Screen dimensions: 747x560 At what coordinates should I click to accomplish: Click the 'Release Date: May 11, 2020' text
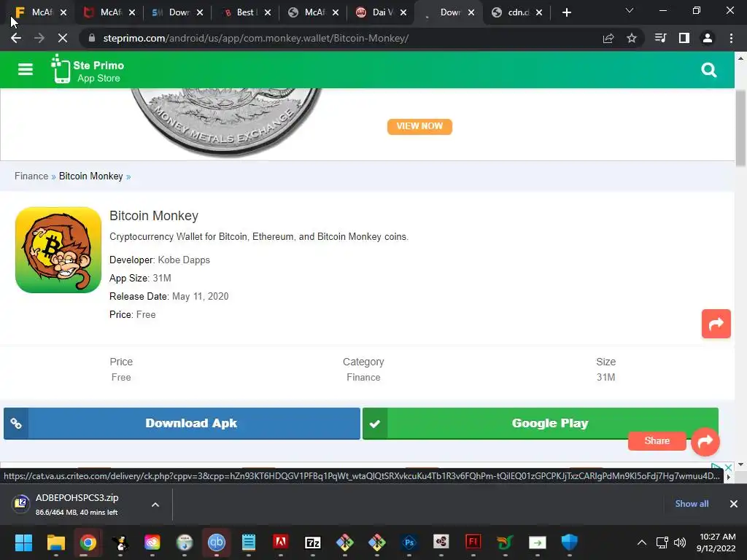(169, 296)
